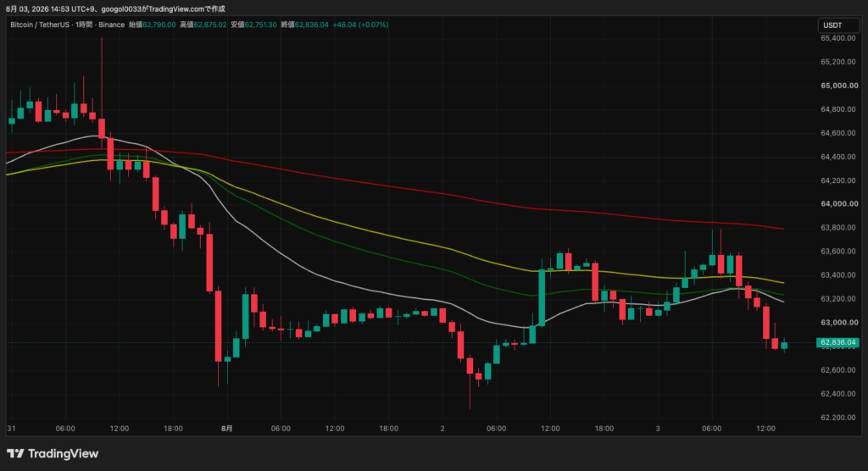868x471 pixels.
Task: Click the 31 date label on time axis
Action: pos(11,429)
